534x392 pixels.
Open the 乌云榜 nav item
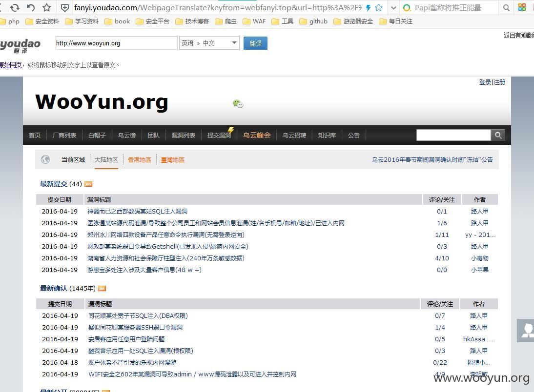[x=127, y=136]
